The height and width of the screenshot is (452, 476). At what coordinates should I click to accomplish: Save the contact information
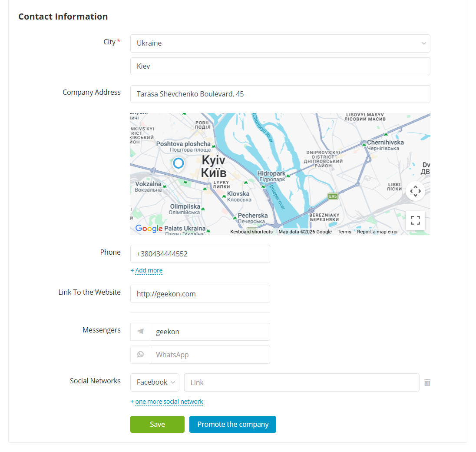pyautogui.click(x=157, y=425)
